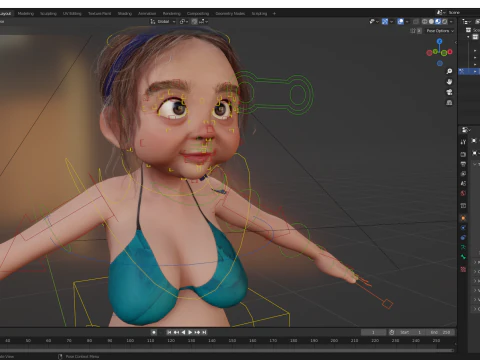Toggle the X-ray view button
This screenshot has height=360, width=480.
pyautogui.click(x=416, y=22)
